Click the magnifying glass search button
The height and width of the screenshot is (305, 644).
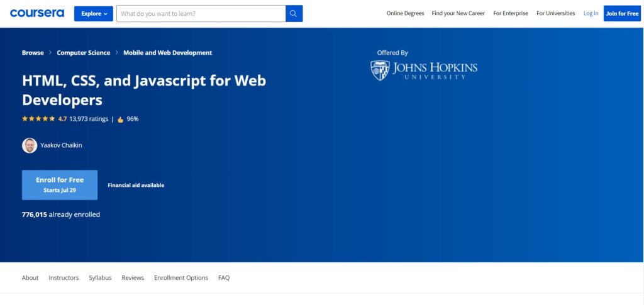click(294, 14)
